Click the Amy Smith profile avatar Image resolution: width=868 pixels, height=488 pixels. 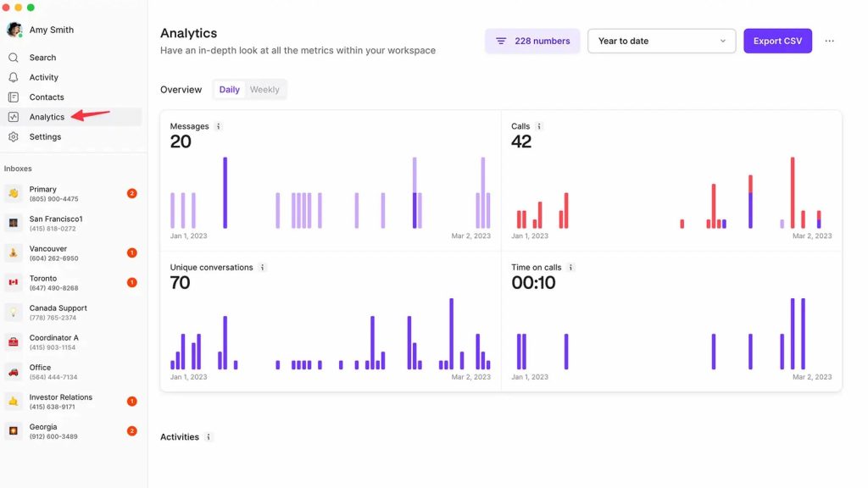(14, 29)
